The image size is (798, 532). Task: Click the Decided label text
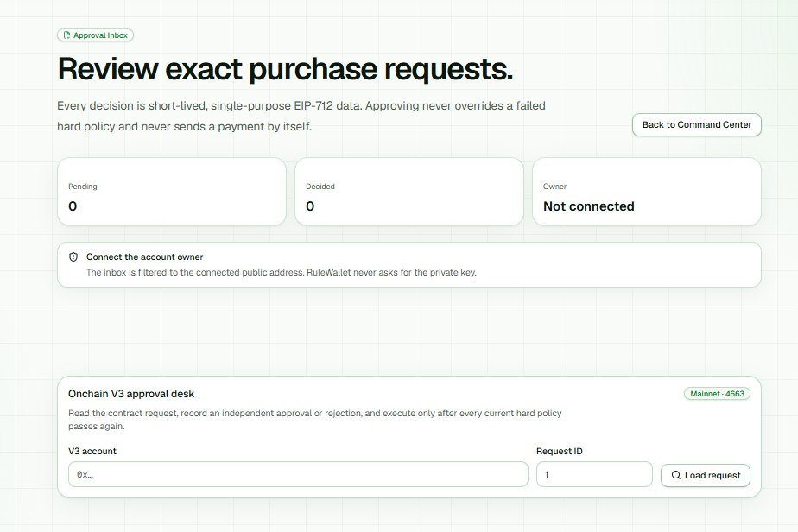(x=320, y=187)
